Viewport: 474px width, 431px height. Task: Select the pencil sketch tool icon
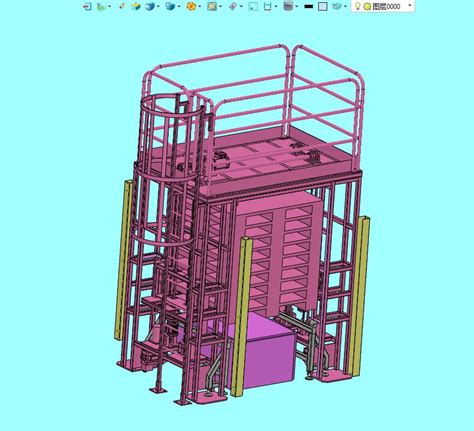122,6
